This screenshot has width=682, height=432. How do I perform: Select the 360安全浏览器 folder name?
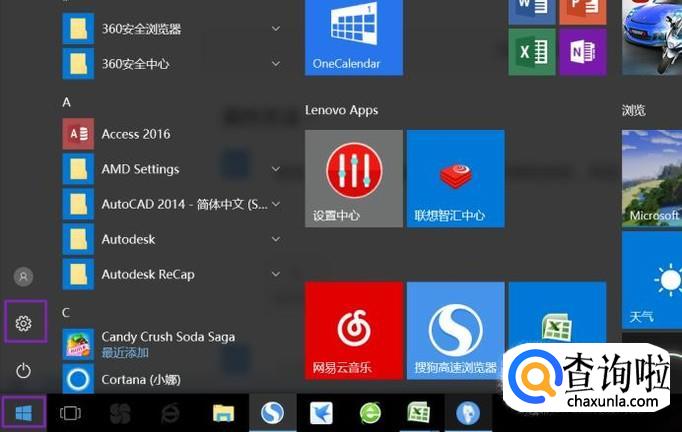click(141, 29)
